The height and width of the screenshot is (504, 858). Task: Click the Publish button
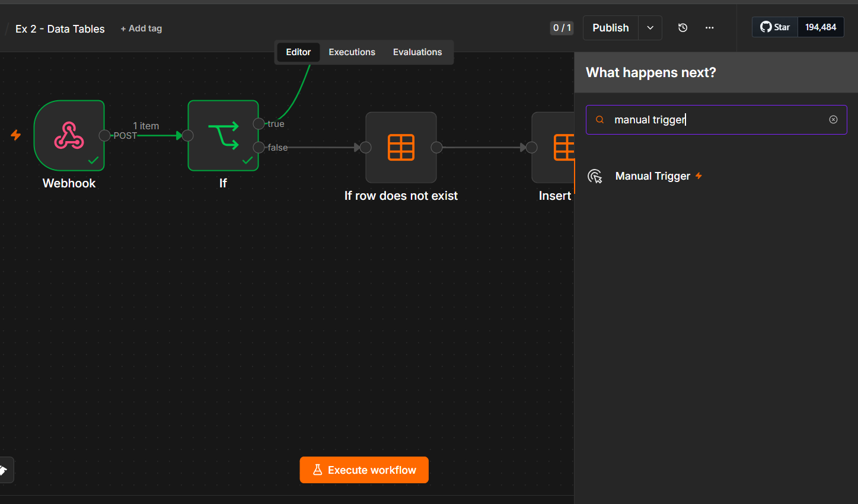tap(611, 28)
